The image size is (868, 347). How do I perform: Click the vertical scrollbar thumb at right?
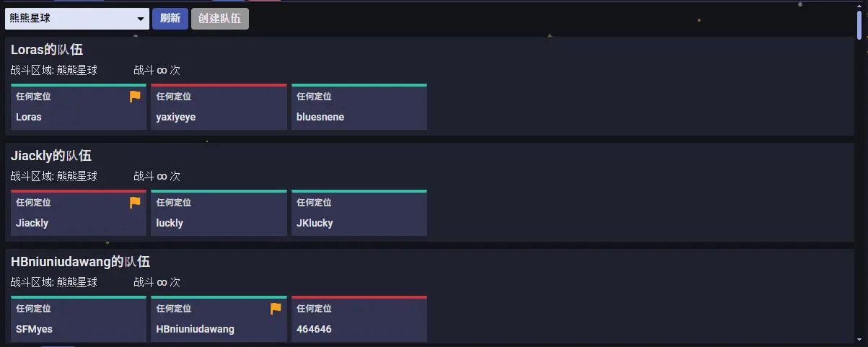pyautogui.click(x=859, y=23)
